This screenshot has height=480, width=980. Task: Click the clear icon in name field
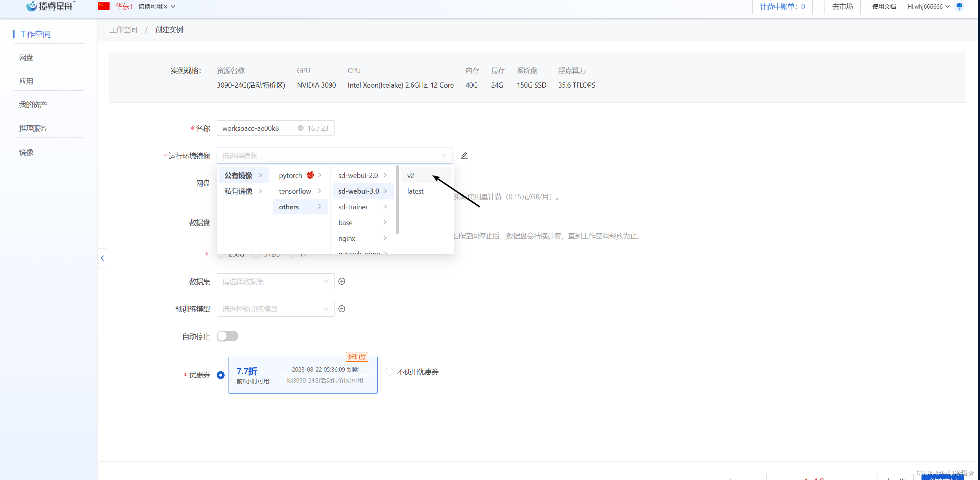300,128
